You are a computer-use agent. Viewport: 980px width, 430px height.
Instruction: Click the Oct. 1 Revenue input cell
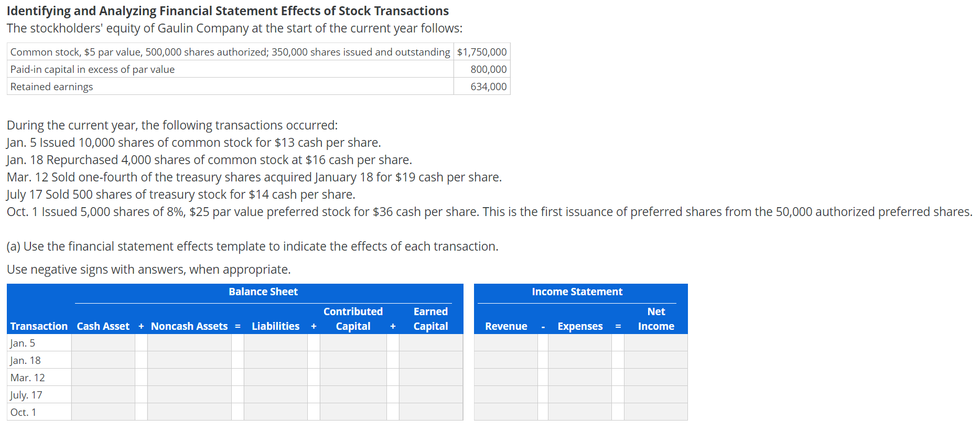506,412
